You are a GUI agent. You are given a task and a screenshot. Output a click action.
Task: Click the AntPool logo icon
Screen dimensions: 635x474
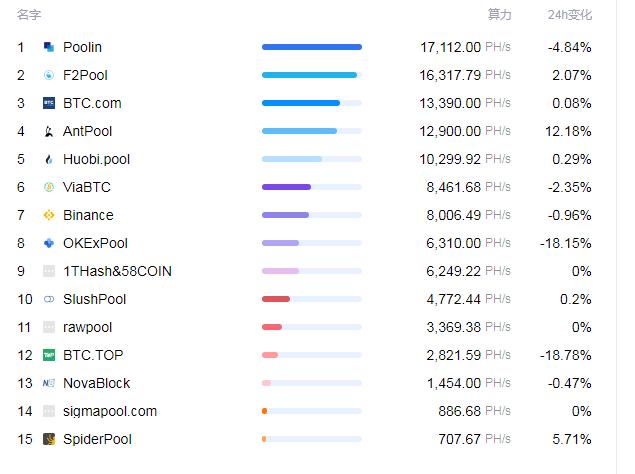tap(49, 131)
